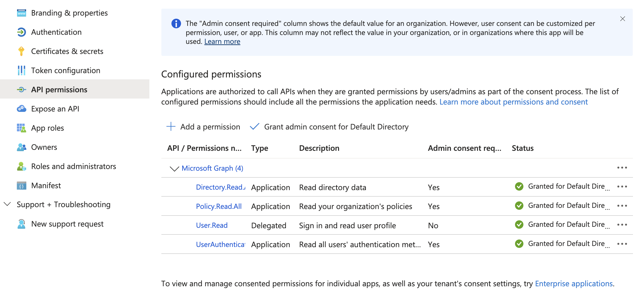
Task: Click the Roles and administrators icon
Action: click(22, 166)
